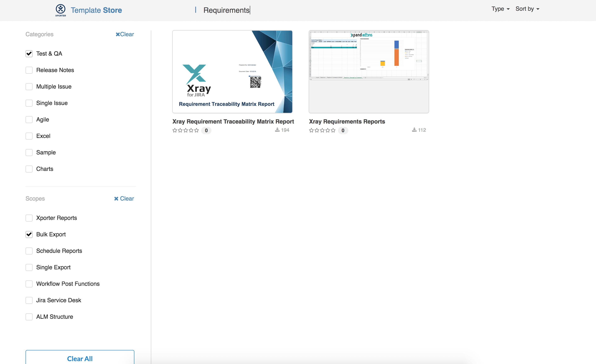This screenshot has height=364, width=596.
Task: Click the Scopes heading
Action: coord(35,198)
